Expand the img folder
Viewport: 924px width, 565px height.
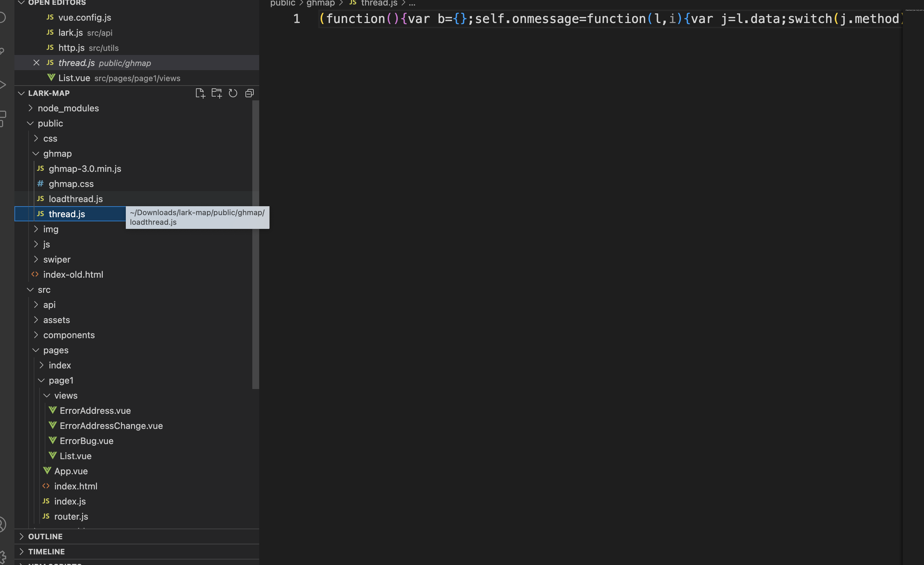pyautogui.click(x=133, y=229)
